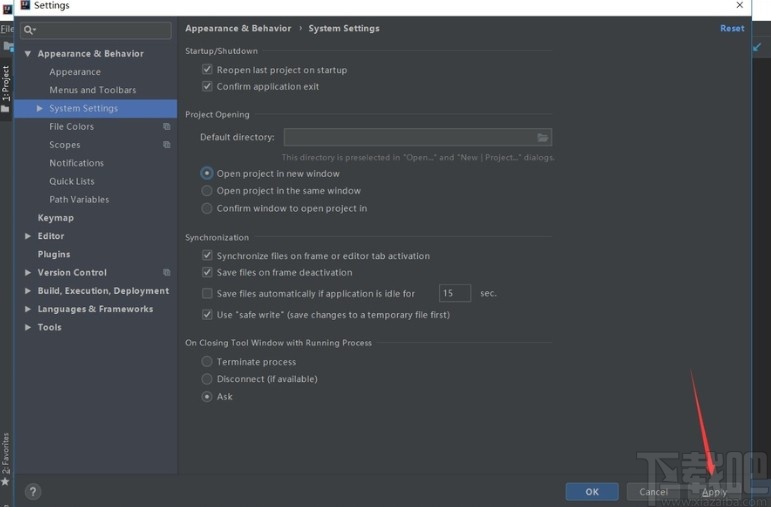The image size is (771, 507).
Task: Collapse the Appearance & Behavior section
Action: [x=28, y=54]
